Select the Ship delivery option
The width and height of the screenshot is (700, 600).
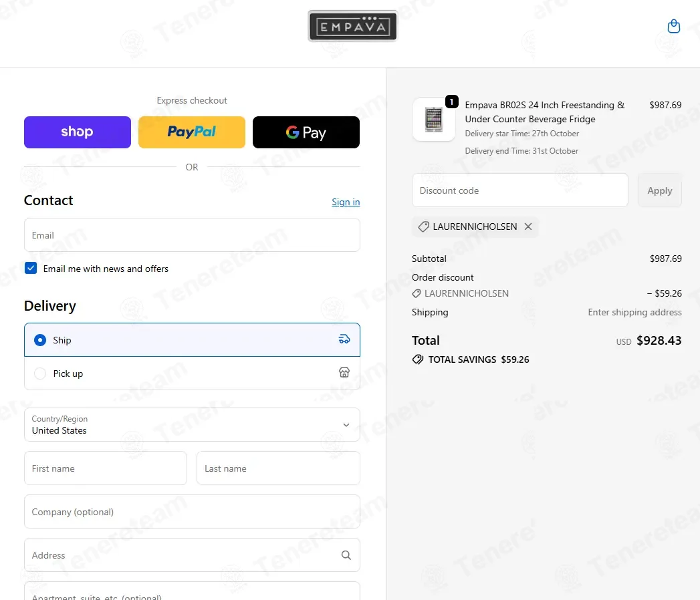pos(192,340)
